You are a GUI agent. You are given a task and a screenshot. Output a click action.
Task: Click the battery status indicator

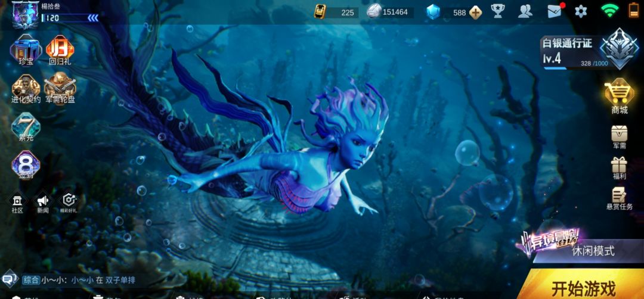pyautogui.click(x=634, y=10)
